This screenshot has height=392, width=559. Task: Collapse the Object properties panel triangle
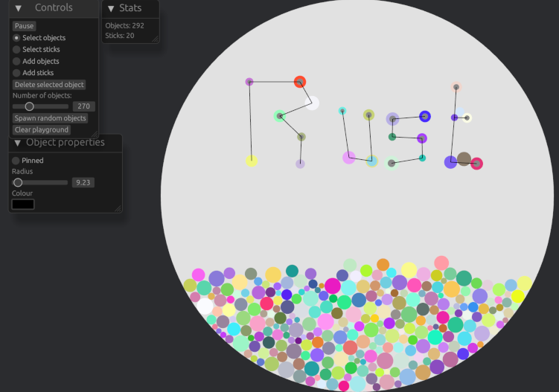point(16,143)
